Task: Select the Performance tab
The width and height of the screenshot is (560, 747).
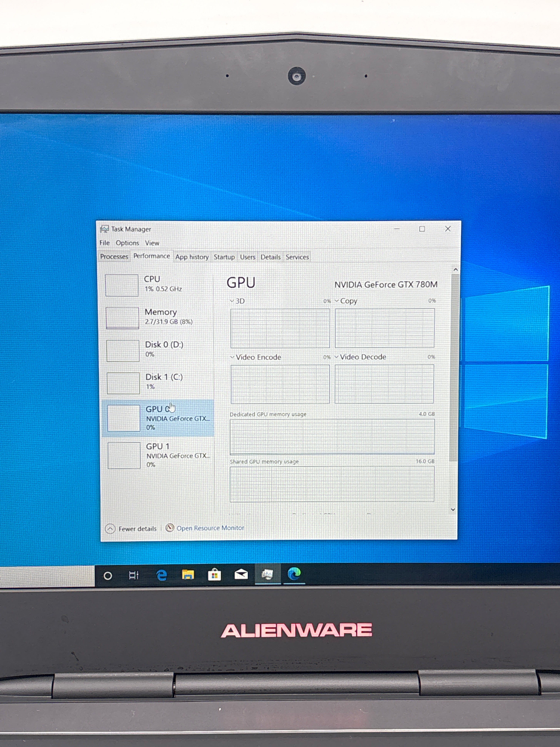Action: [x=151, y=256]
